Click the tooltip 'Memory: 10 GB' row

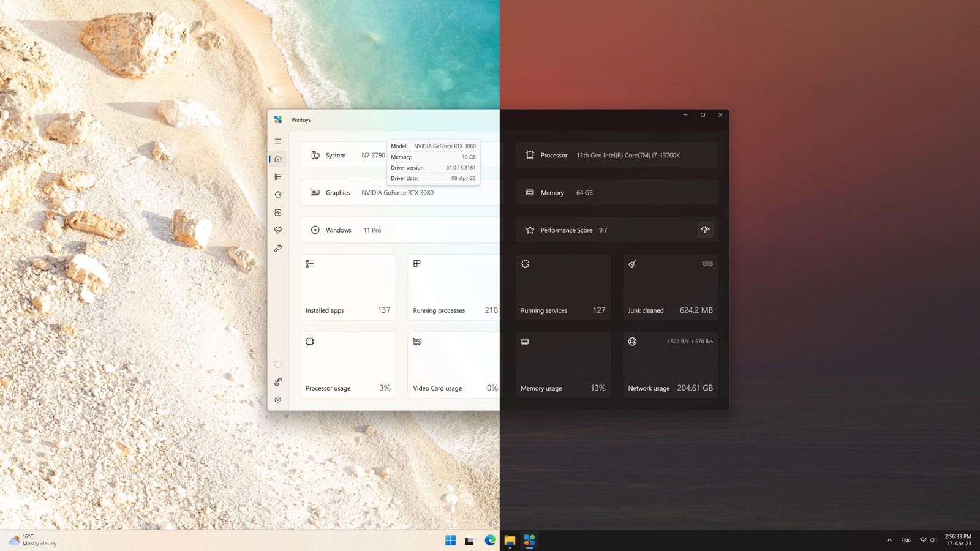[433, 157]
